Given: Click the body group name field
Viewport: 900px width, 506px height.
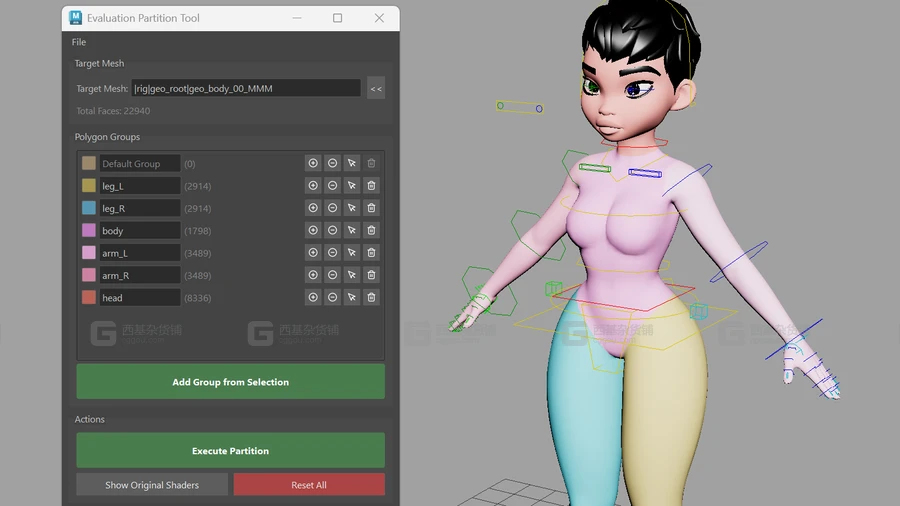Looking at the screenshot, I should pos(139,231).
